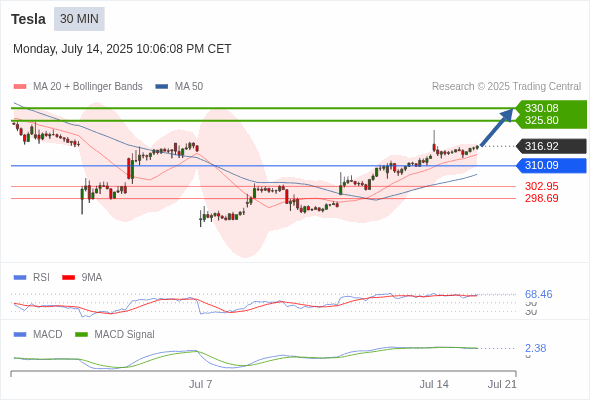
Task: Click the blue upward trend arrow
Action: (497, 127)
